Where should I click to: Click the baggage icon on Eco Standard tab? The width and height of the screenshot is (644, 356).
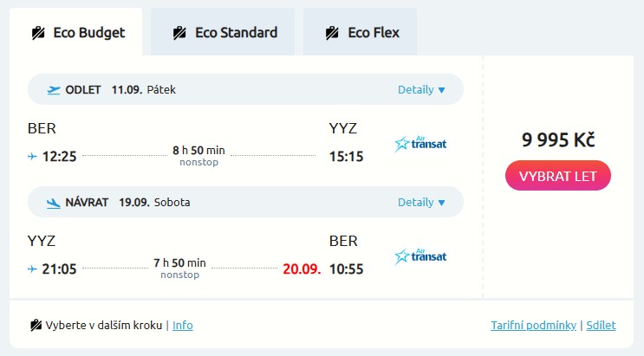179,33
